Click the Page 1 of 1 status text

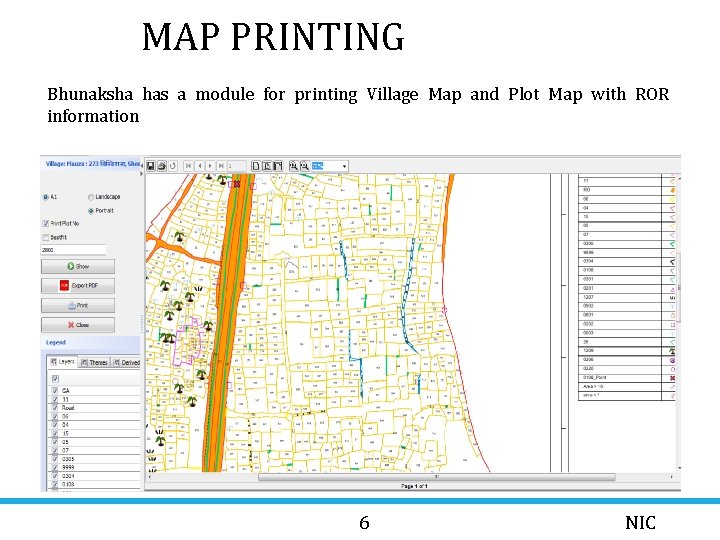pyautogui.click(x=414, y=486)
